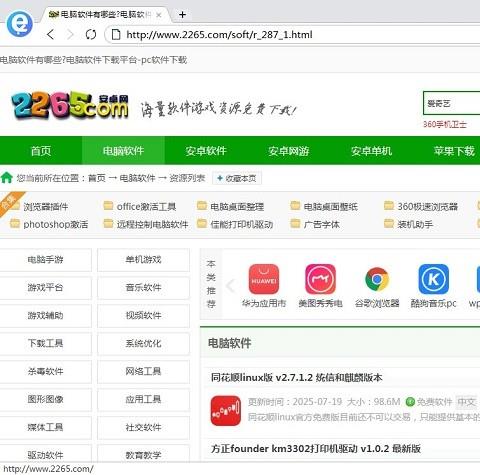Open the 首页 navigation tab
Viewport: 480px width, 475px height.
point(41,151)
